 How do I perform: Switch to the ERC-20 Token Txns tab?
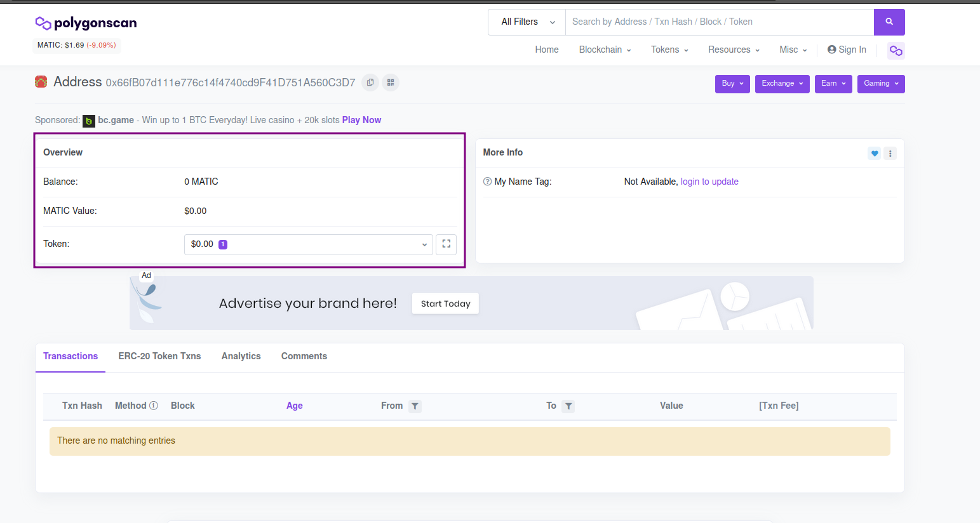click(159, 356)
